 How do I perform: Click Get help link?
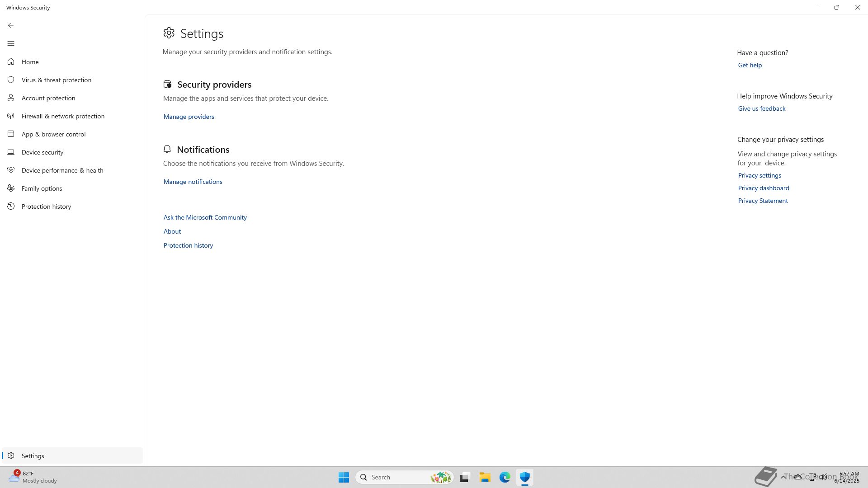coord(750,65)
